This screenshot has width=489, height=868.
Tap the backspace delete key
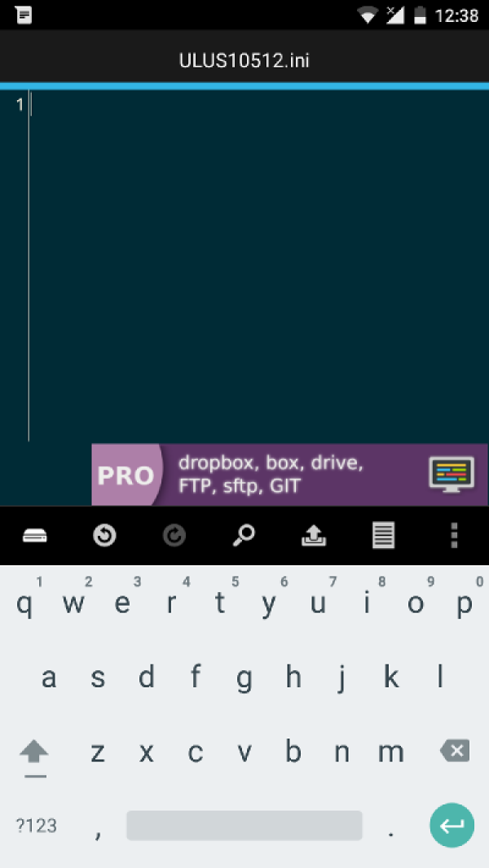click(x=455, y=752)
